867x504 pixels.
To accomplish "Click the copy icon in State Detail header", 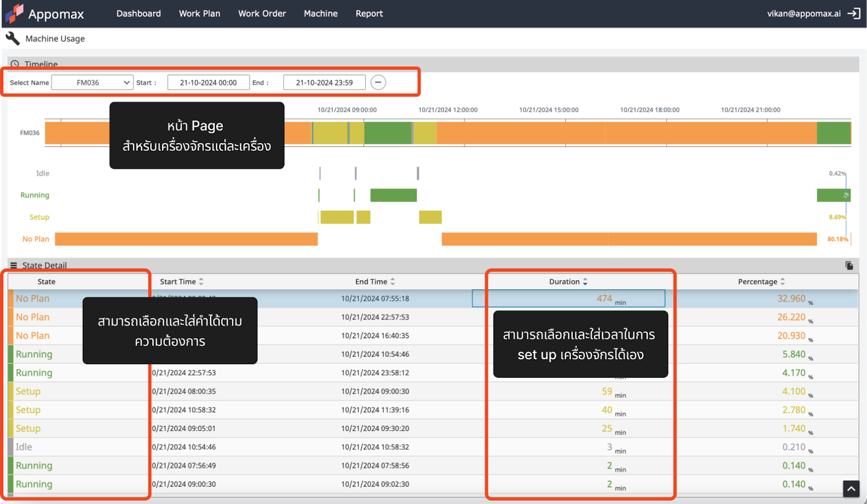I will [x=849, y=266].
